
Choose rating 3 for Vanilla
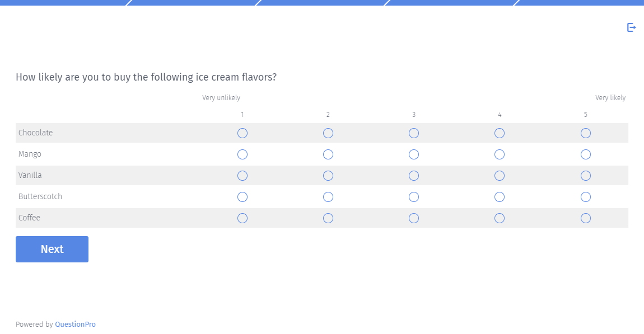(414, 176)
